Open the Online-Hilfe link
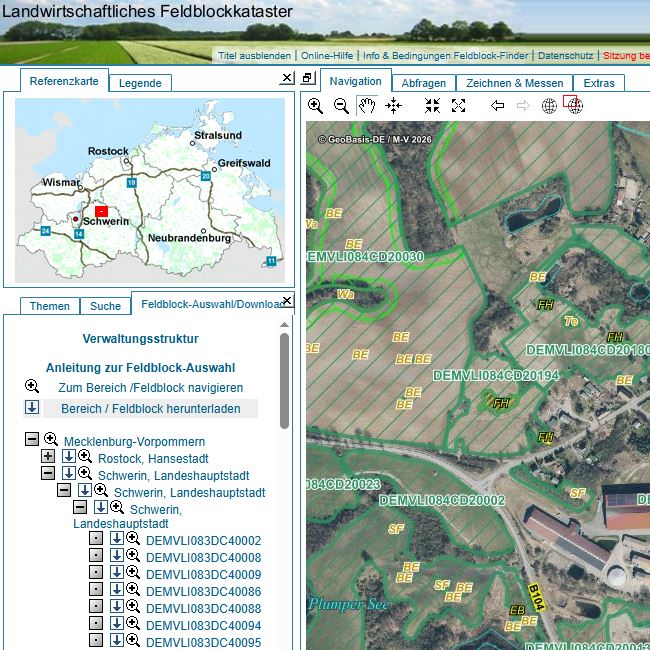This screenshot has width=650, height=650. coord(327,56)
